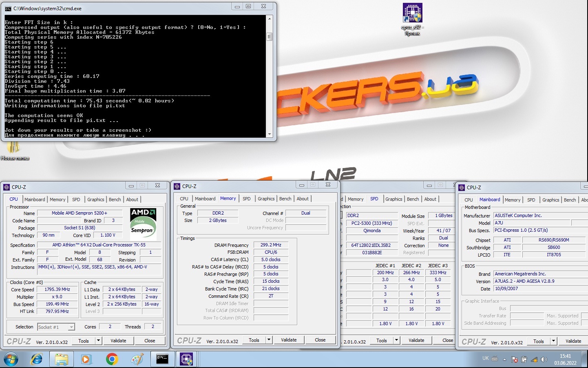Image resolution: width=588 pixels, height=368 pixels.
Task: Open Paint from the taskbar
Action: (137, 359)
